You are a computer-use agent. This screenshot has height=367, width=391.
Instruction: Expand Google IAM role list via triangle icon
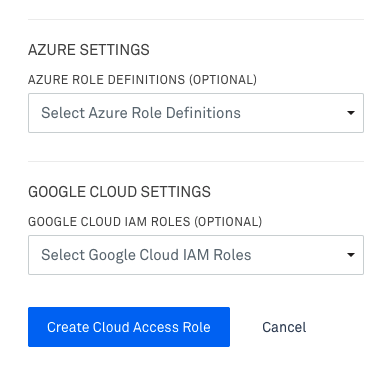pos(351,255)
